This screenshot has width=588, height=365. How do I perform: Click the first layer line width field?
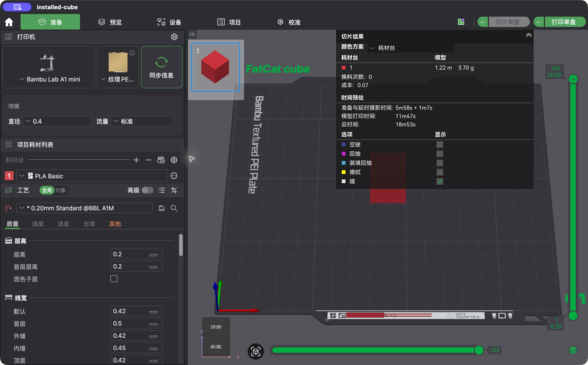pyautogui.click(x=136, y=323)
